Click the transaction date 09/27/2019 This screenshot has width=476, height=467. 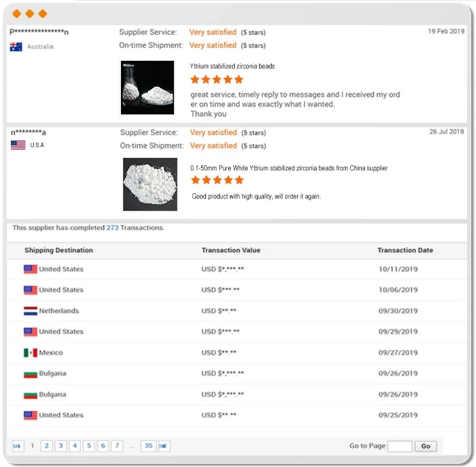point(398,353)
